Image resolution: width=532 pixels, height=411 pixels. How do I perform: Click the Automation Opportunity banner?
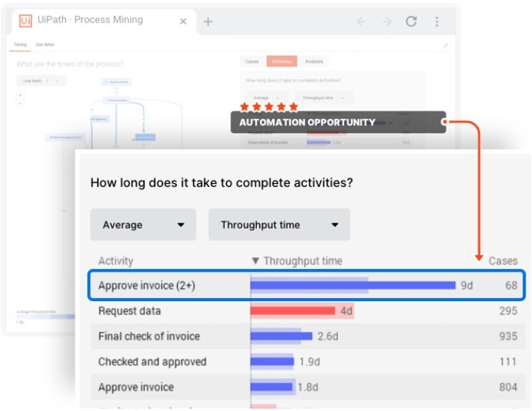coord(338,122)
